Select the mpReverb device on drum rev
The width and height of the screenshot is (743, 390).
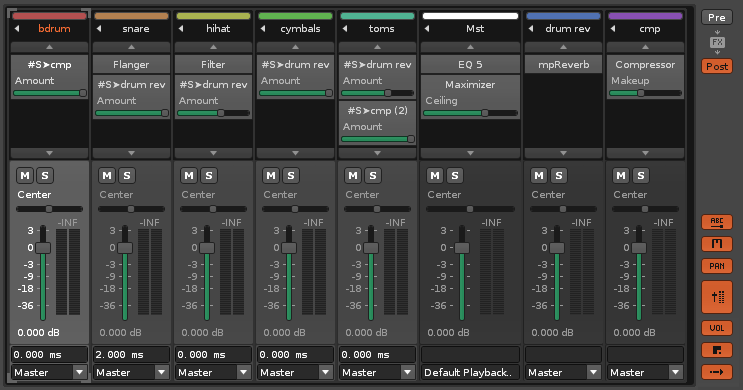click(563, 64)
